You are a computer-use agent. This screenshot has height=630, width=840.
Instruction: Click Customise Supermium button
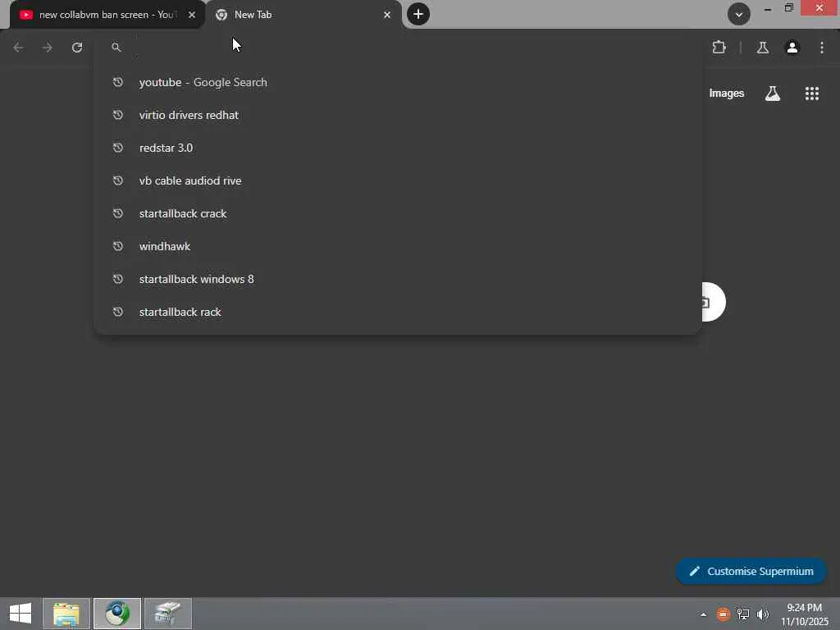coord(751,571)
